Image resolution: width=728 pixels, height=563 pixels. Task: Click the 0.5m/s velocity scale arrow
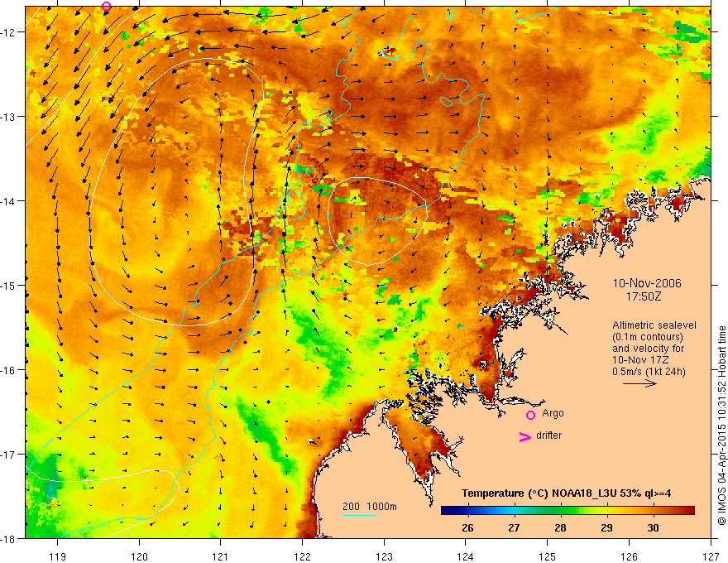[639, 383]
